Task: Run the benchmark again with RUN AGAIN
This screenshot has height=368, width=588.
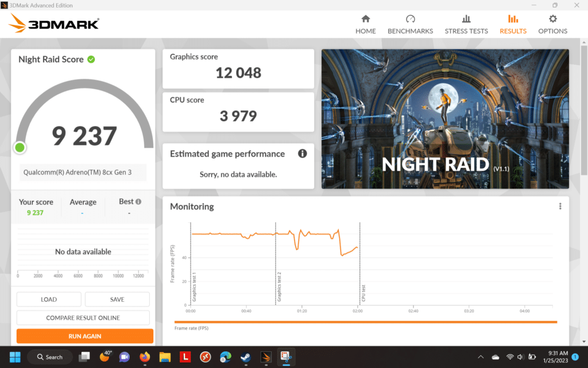Action: 85,336
